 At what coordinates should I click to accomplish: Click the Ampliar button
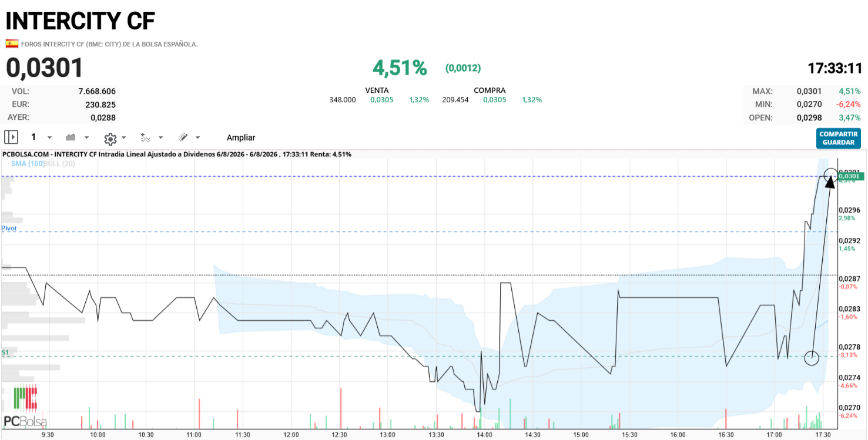(241, 137)
